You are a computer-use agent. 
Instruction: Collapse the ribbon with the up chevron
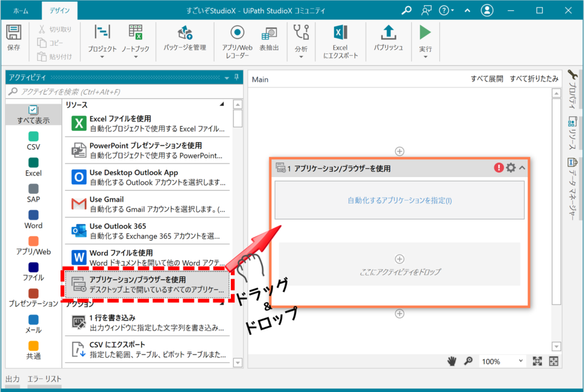pos(468,10)
